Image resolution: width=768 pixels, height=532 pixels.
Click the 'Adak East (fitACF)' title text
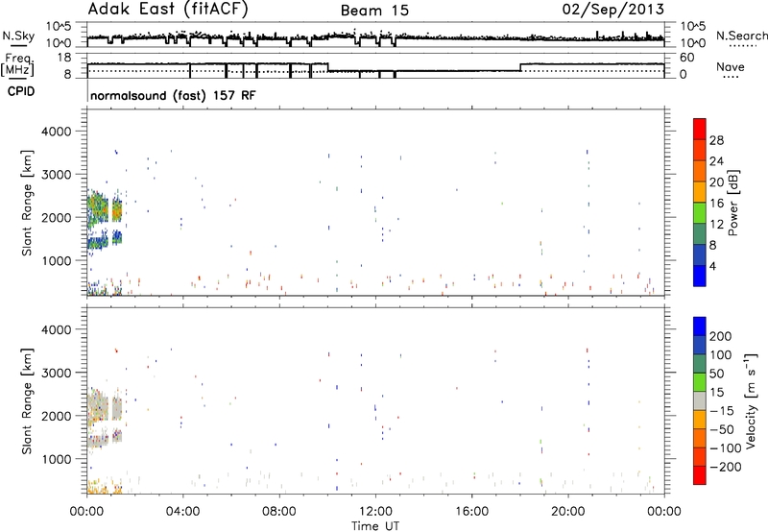pyautogui.click(x=168, y=10)
